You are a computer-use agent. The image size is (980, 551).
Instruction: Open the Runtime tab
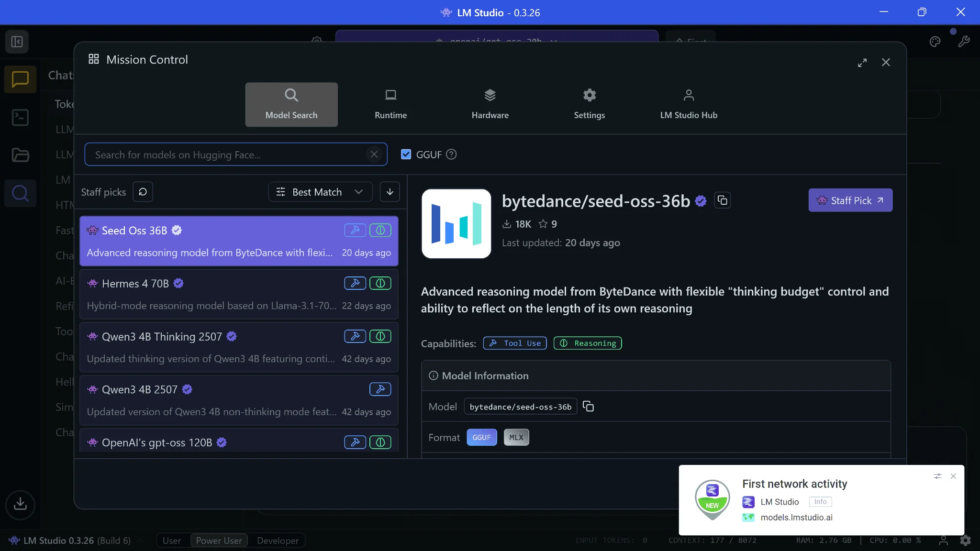(390, 104)
